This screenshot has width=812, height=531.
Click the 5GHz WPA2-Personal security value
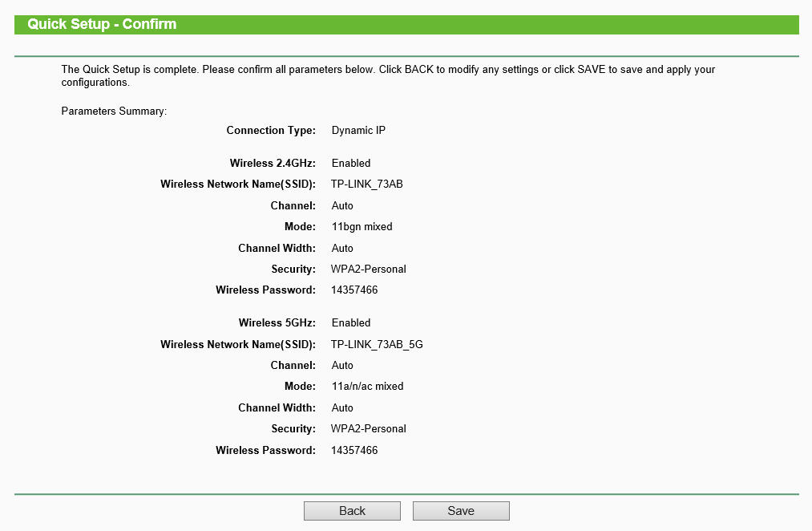coord(369,428)
